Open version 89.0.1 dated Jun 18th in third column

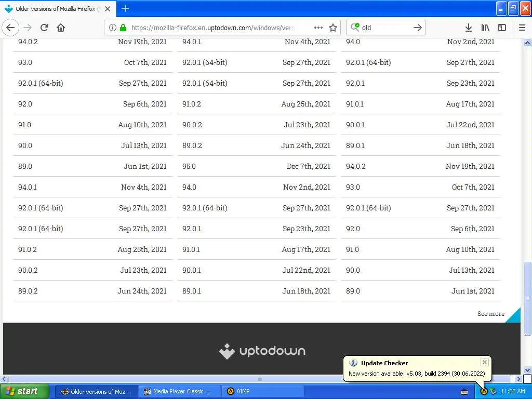pos(420,145)
